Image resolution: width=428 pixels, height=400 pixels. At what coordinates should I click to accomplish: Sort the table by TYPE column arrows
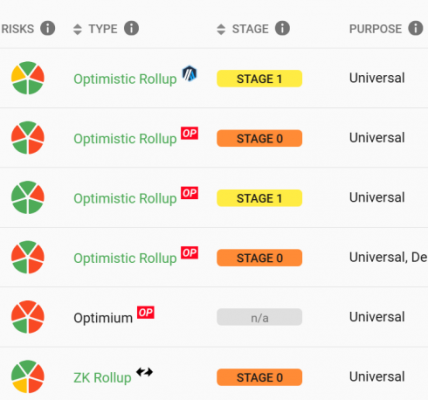77,29
